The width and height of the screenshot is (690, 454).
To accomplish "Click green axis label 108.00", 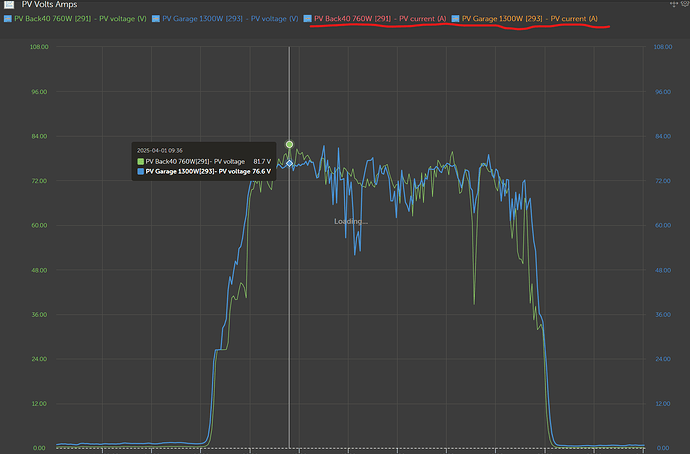I will pyautogui.click(x=39, y=47).
